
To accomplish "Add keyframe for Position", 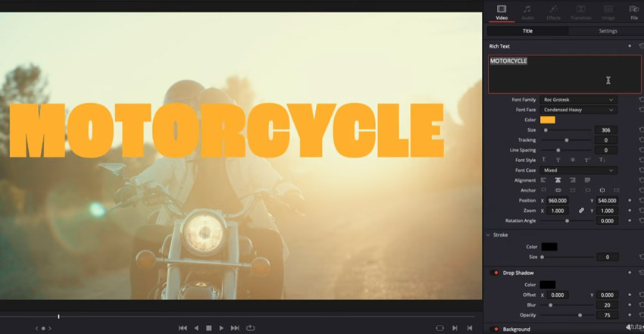I will point(630,201).
